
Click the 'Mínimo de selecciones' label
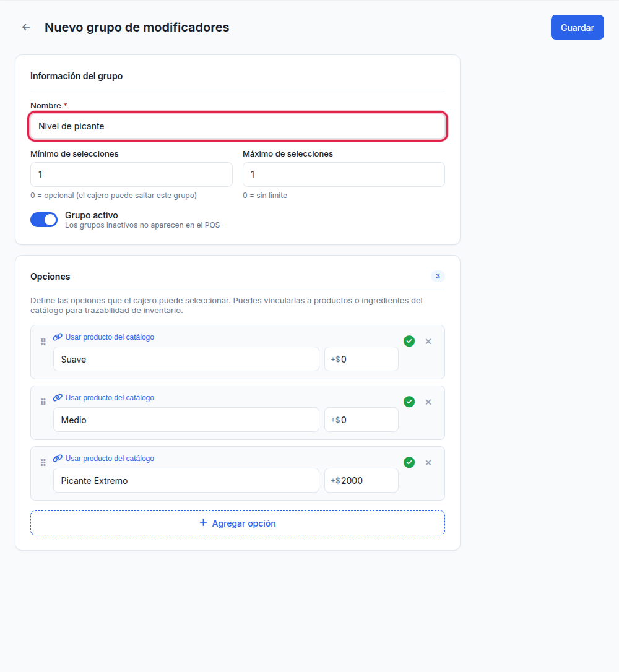coord(74,154)
